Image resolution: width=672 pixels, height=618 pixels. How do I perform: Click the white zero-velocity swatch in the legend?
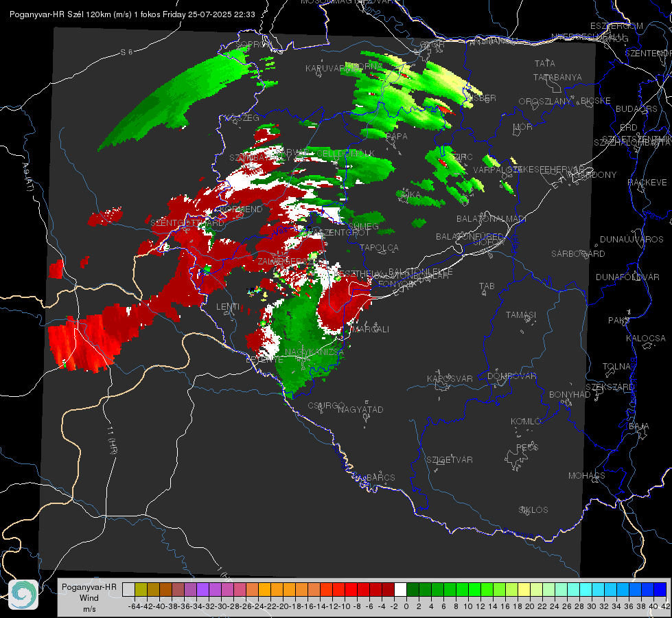pos(400,589)
